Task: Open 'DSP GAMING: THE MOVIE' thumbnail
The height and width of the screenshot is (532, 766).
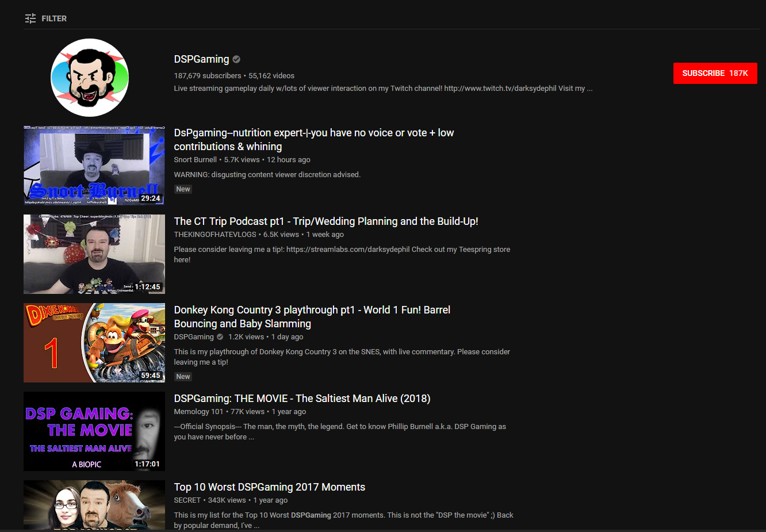Action: point(94,431)
